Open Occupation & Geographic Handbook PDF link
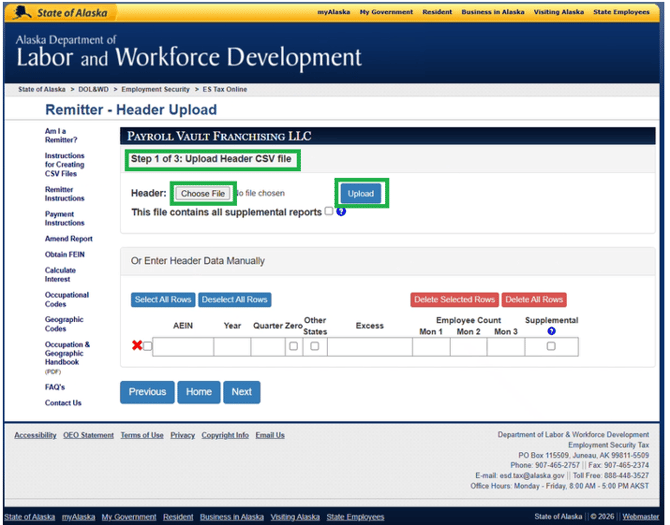 [x=67, y=357]
